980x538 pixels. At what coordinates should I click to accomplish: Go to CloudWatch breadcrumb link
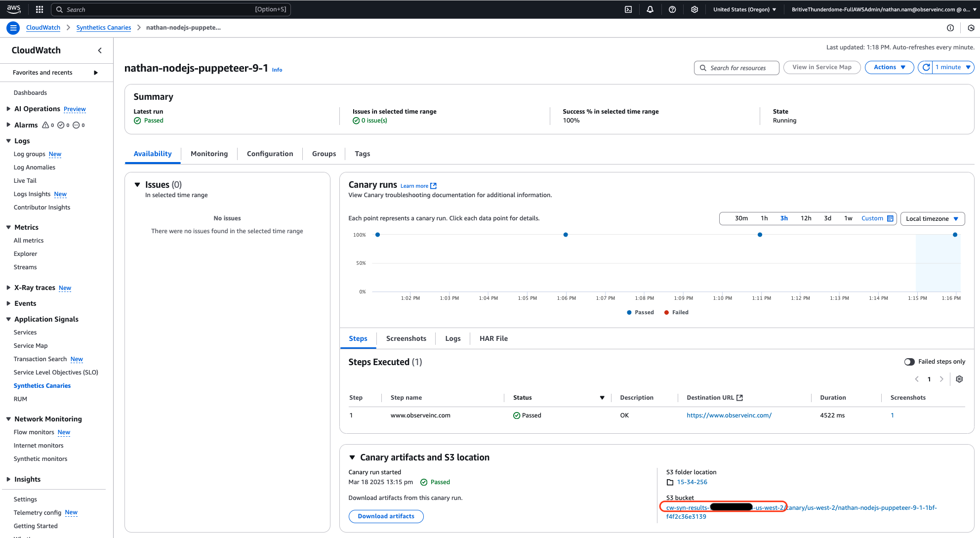[43, 28]
